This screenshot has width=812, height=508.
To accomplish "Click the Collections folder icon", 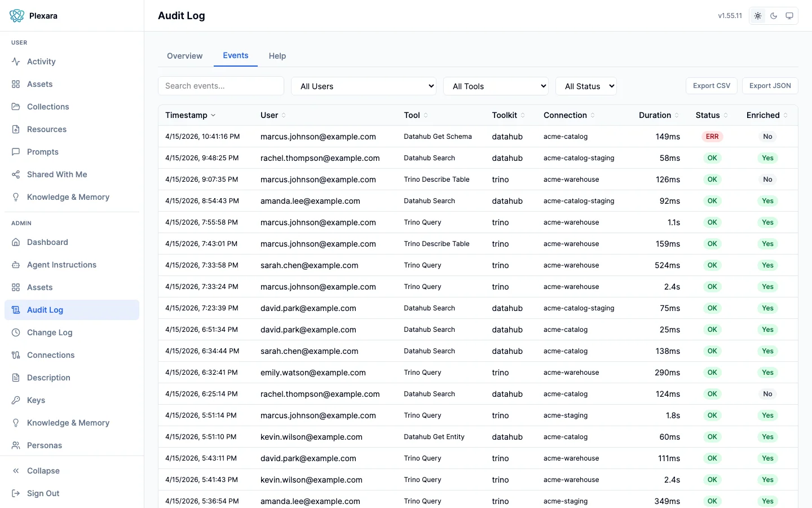I will (x=16, y=107).
